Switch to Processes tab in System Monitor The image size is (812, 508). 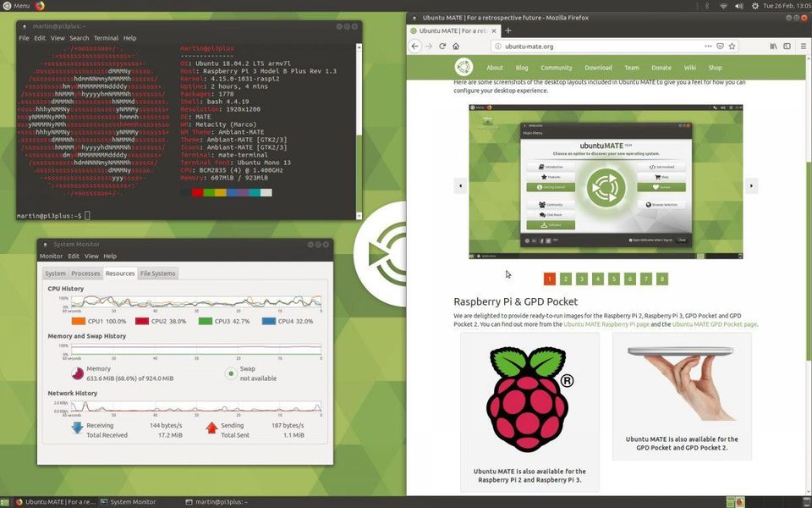85,273
